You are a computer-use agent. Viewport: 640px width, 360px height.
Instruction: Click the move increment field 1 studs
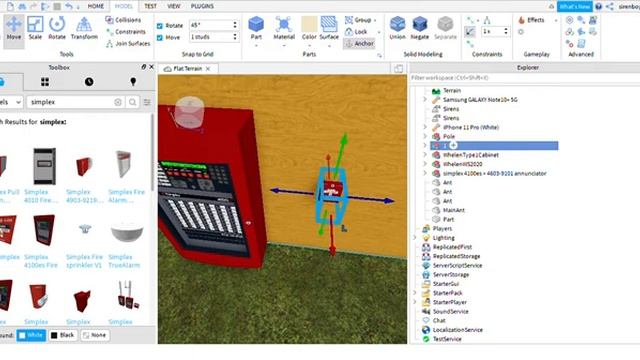tap(213, 37)
